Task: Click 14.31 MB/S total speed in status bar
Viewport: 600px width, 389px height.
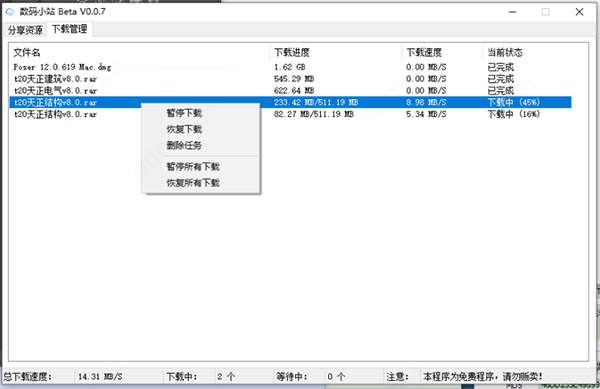Action: tap(100, 377)
